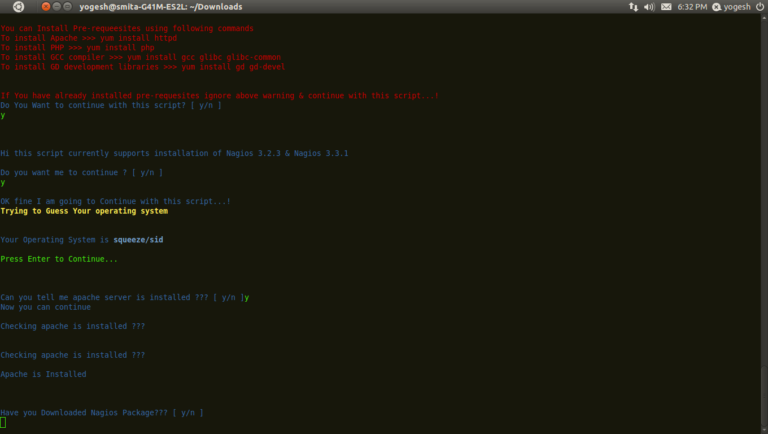Click the terminal cursor at the prompt
This screenshot has height=434, width=768.
pos(3,422)
